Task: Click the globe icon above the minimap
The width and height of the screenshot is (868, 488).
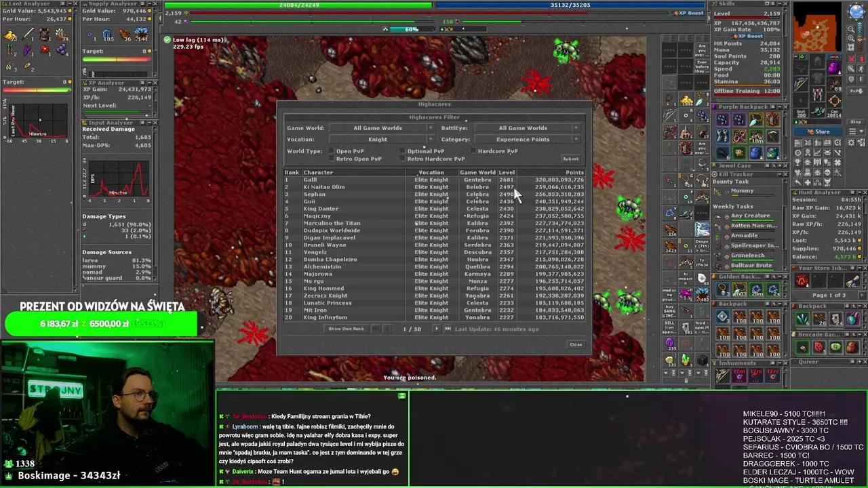Action: tap(856, 11)
